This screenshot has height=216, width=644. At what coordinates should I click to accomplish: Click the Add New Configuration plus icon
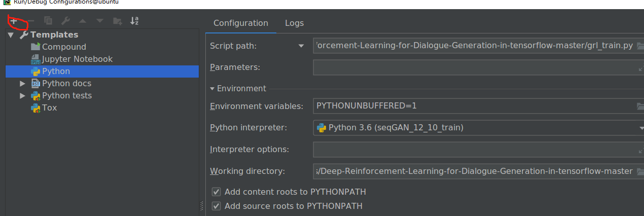[x=14, y=21]
